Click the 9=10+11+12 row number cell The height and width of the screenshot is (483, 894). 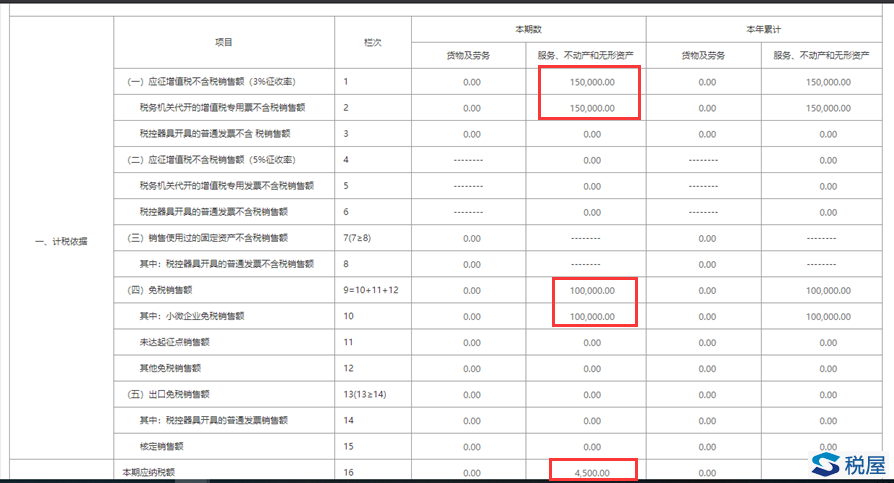[370, 290]
